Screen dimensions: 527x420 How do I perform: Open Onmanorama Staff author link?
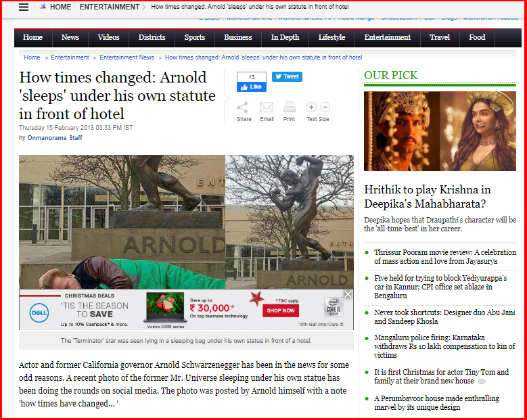[x=55, y=138]
